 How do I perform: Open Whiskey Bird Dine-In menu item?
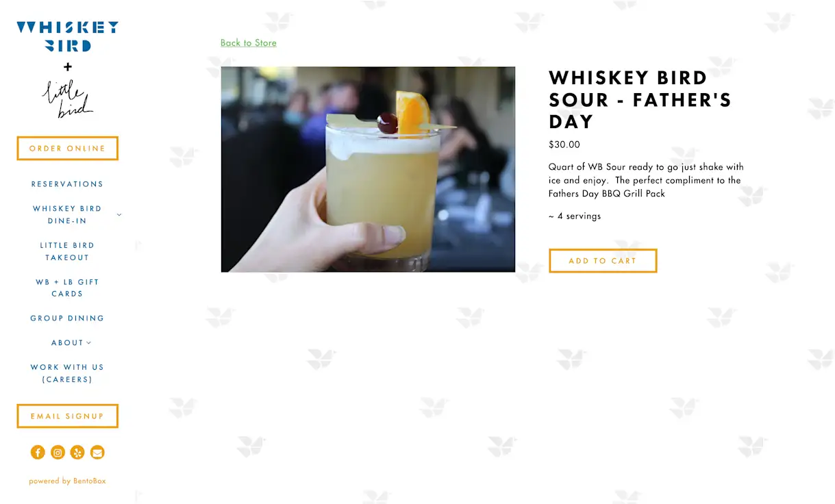(67, 214)
